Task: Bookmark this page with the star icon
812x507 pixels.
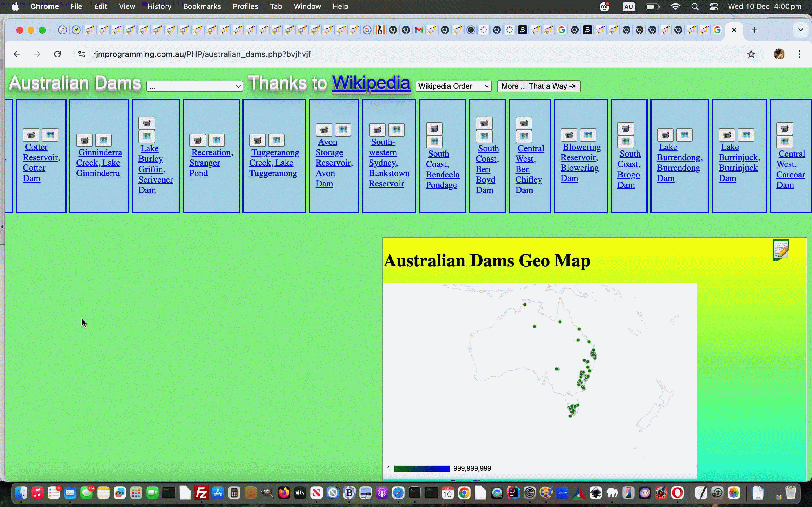Action: coord(751,54)
